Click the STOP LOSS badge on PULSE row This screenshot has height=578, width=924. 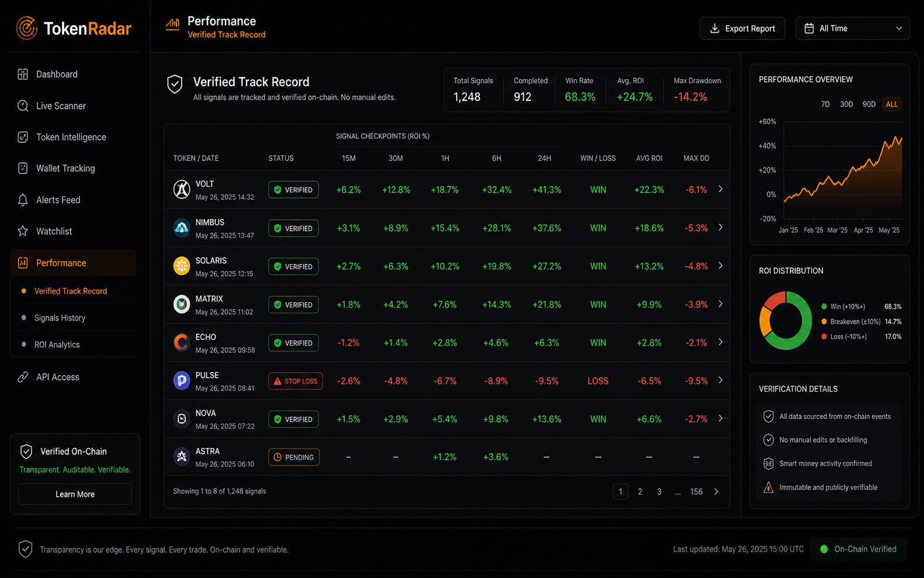[x=295, y=381]
